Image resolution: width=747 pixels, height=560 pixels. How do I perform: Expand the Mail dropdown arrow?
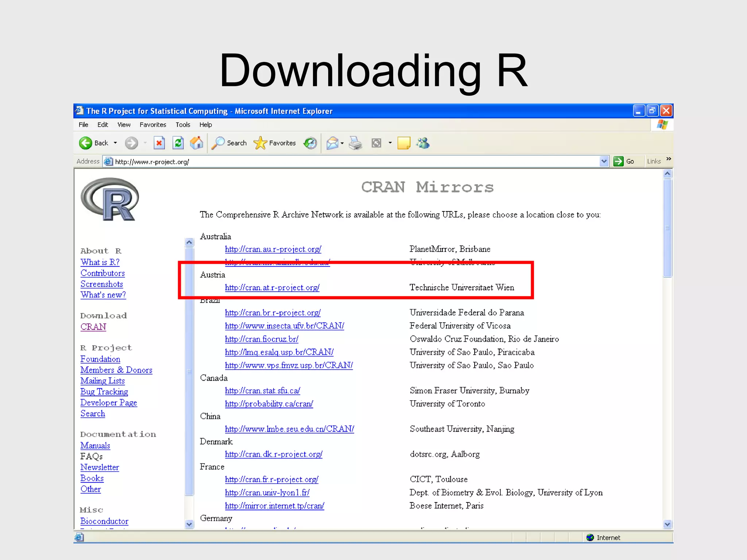342,143
